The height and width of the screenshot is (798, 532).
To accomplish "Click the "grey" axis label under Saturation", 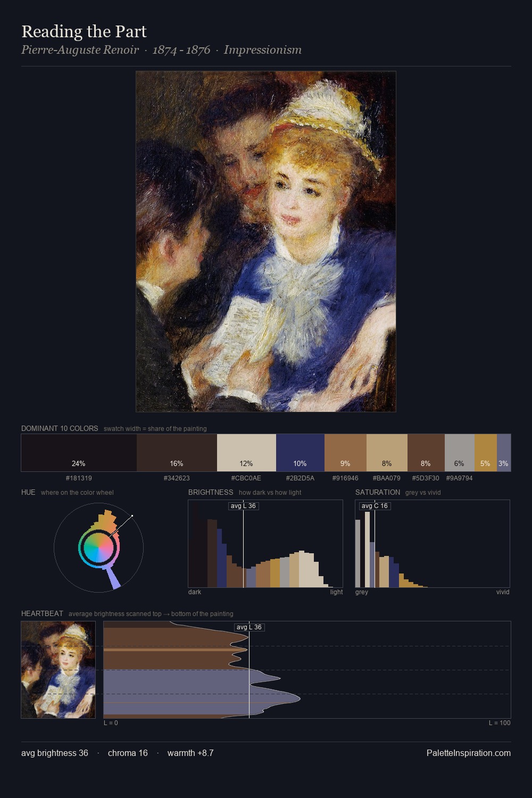I will coord(362,592).
